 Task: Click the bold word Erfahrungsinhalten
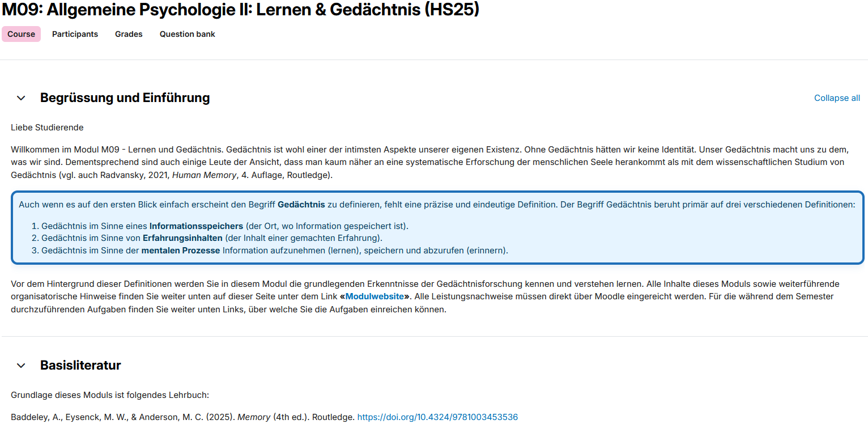pyautogui.click(x=182, y=238)
